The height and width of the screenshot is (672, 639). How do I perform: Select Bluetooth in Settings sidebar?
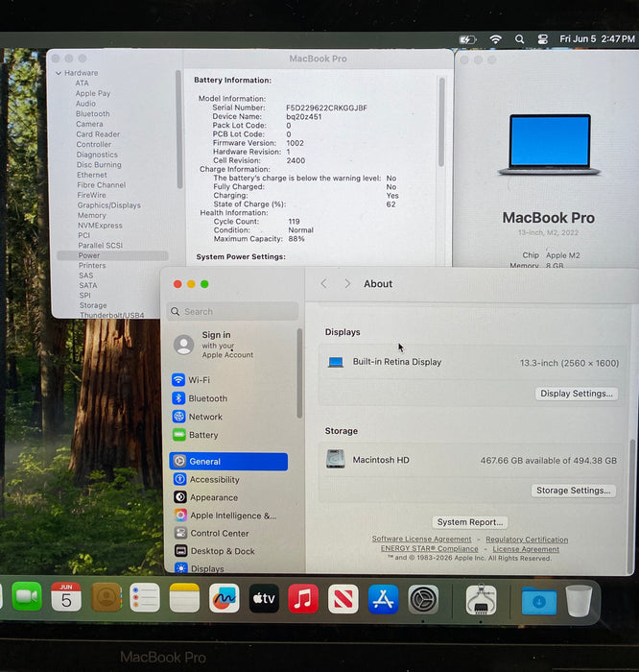[228, 398]
